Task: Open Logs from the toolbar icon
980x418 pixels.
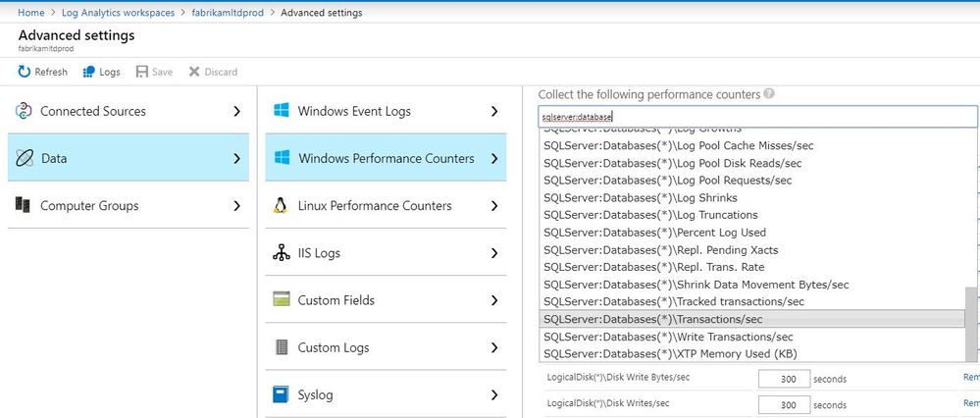Action: coord(88,72)
